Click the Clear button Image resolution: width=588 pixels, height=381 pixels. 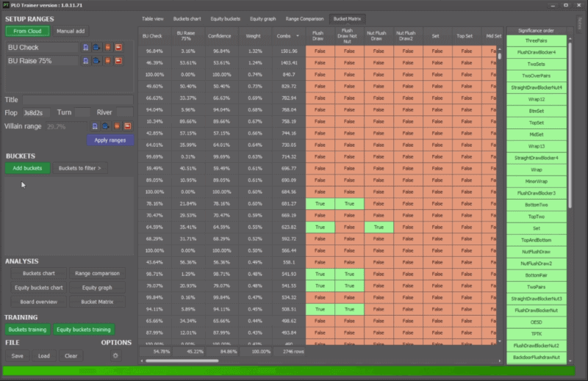click(71, 356)
